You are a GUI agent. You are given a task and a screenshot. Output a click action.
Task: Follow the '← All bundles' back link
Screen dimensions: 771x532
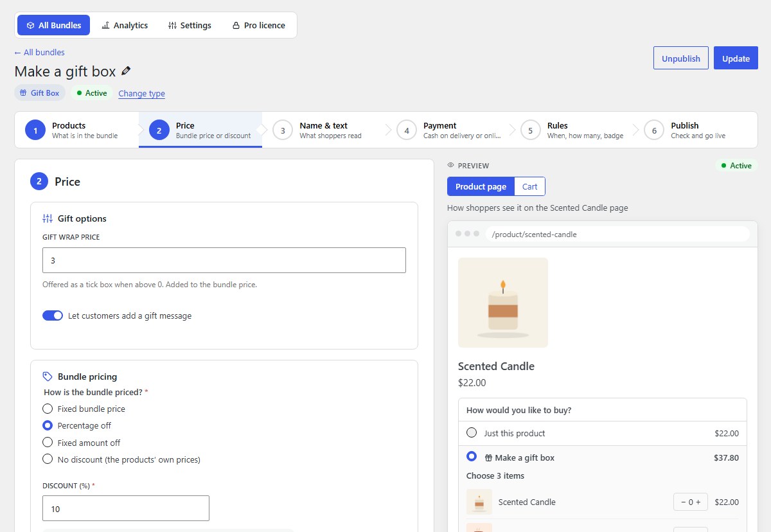click(39, 53)
